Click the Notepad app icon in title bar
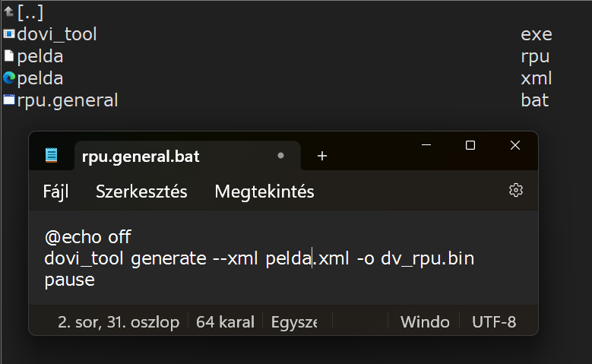Image resolution: width=592 pixels, height=364 pixels. pos(52,156)
